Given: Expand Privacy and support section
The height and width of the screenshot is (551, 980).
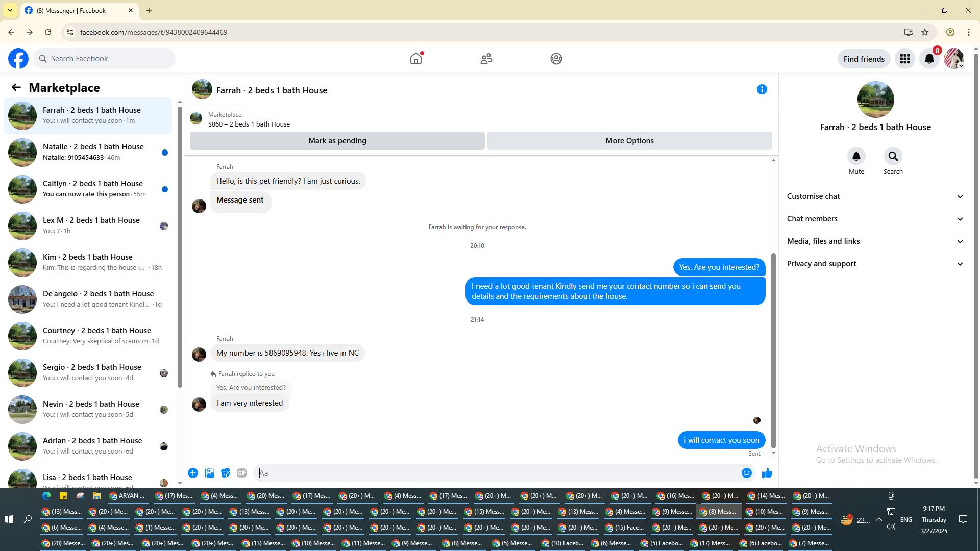Looking at the screenshot, I should [875, 264].
